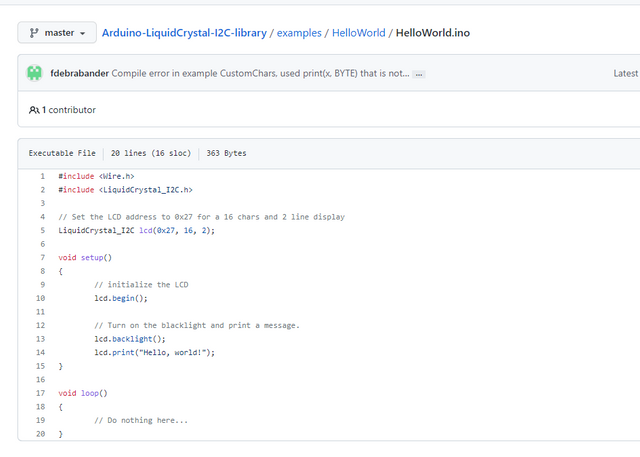Image resolution: width=640 pixels, height=457 pixels.
Task: Select line number 10
Action: tap(40, 298)
